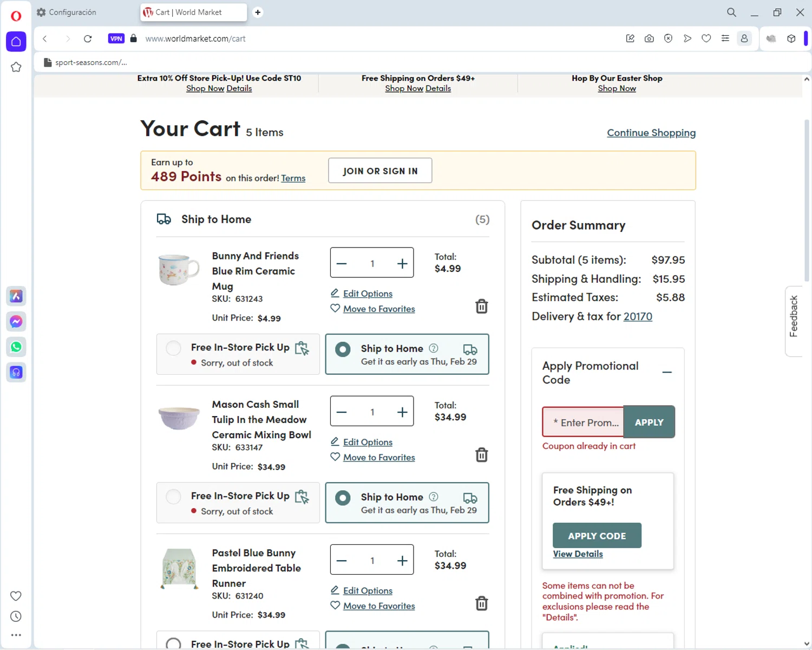
Task: Open Bunny Mug product thumbnail
Action: [179, 269]
